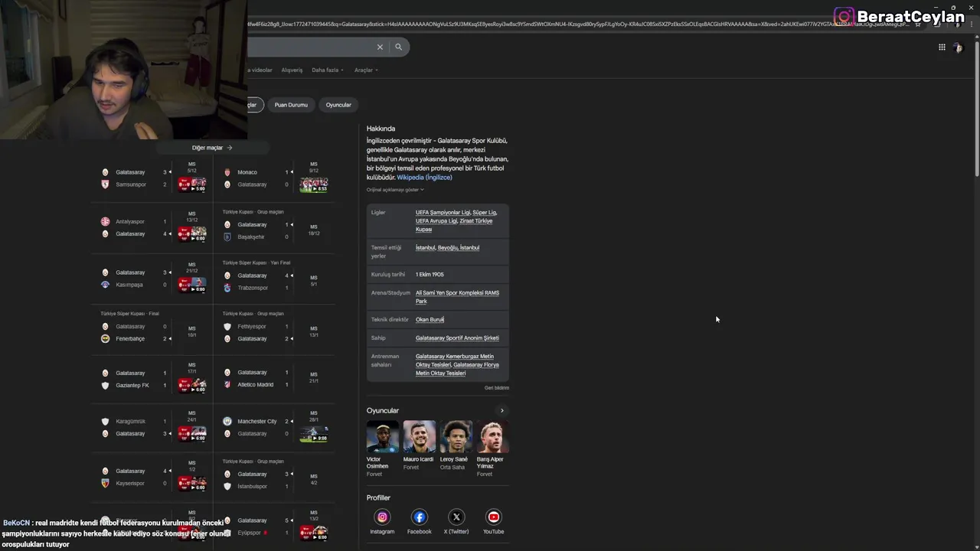980x551 pixels.
Task: Play Monaco vs Galatasaray highlights video
Action: [x=314, y=184]
